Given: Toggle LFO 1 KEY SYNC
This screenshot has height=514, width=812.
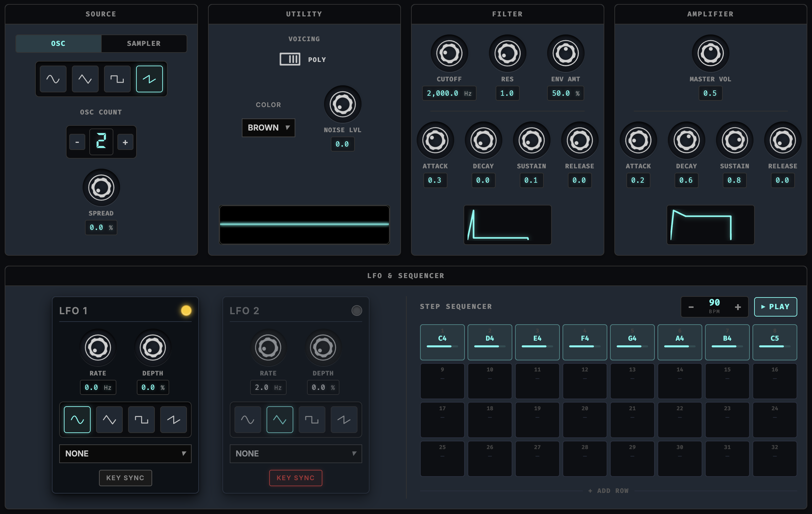Looking at the screenshot, I should pyautogui.click(x=125, y=478).
